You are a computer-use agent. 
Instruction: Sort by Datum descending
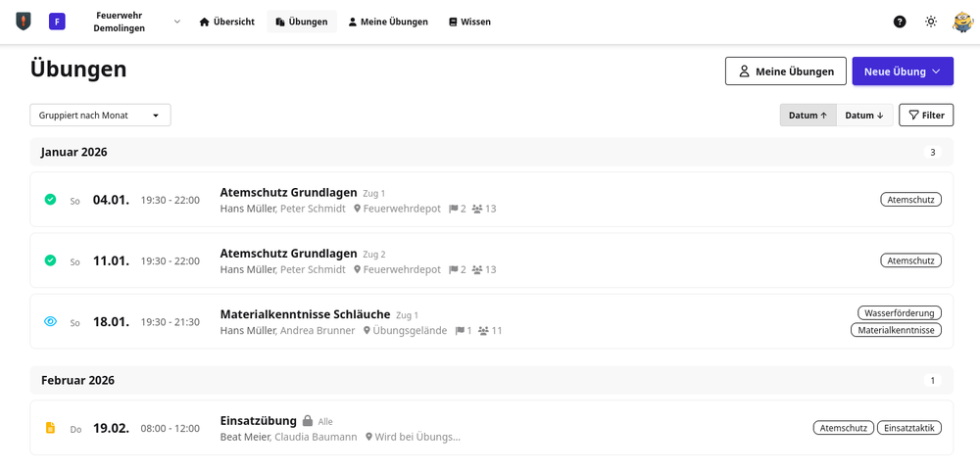click(x=864, y=116)
